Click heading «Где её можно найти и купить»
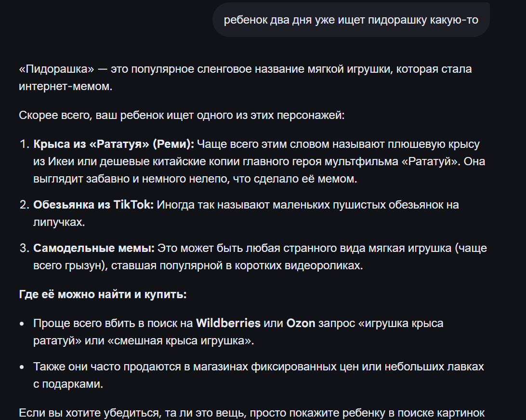 point(103,295)
